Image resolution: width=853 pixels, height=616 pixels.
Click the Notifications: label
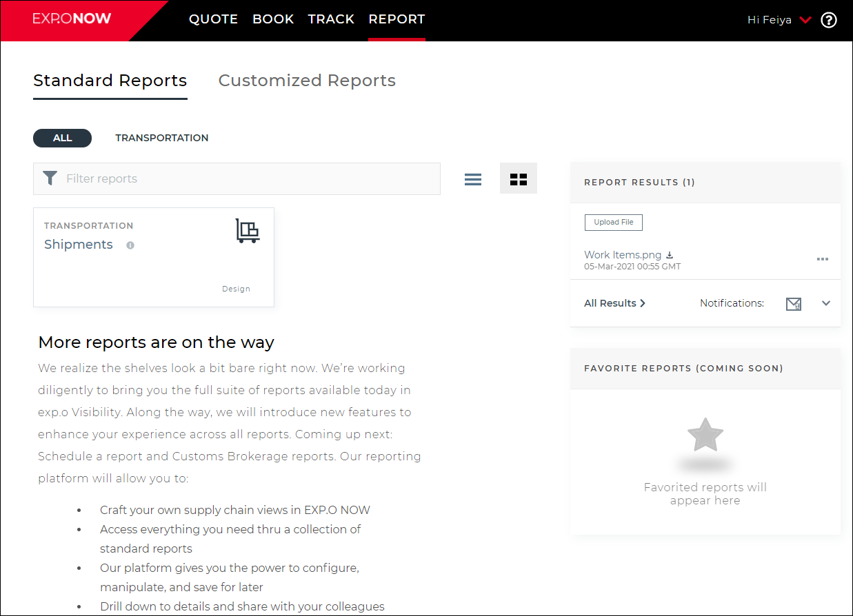(732, 303)
